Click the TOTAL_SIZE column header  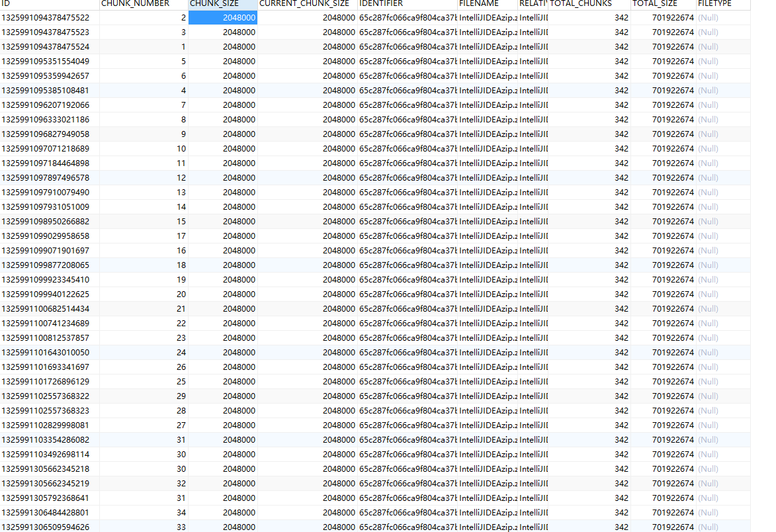[663, 4]
